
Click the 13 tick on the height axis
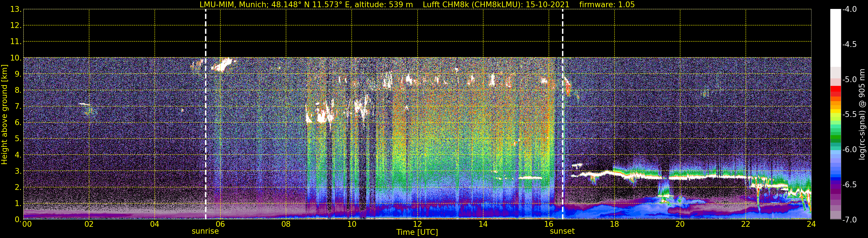tap(15, 10)
